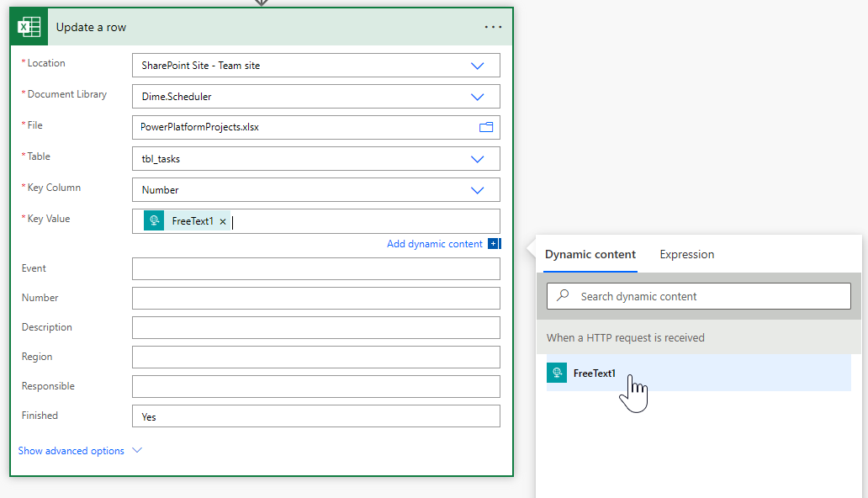Click the Search dynamic content field
This screenshot has width=868, height=498.
coord(707,296)
